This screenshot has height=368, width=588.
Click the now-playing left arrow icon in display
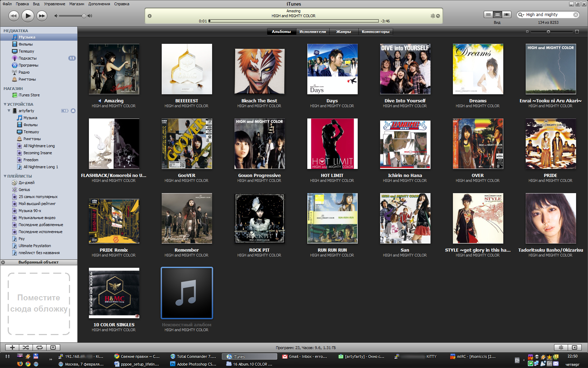[150, 16]
